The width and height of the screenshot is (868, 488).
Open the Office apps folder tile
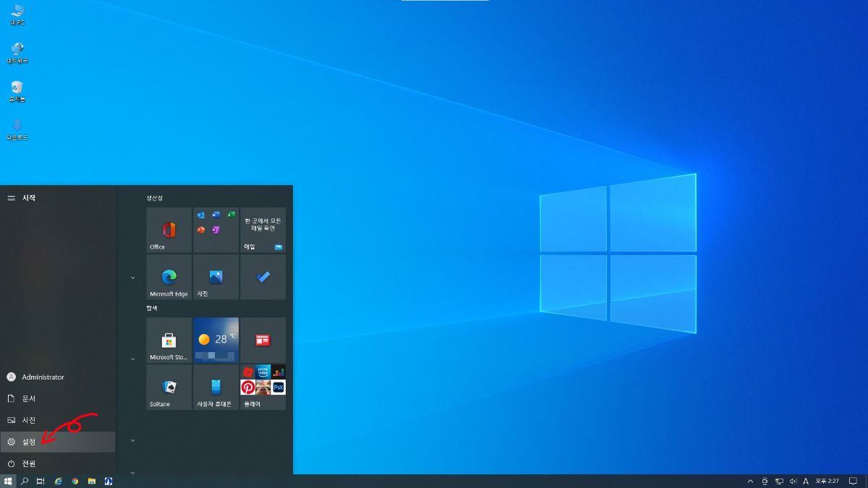pos(216,230)
